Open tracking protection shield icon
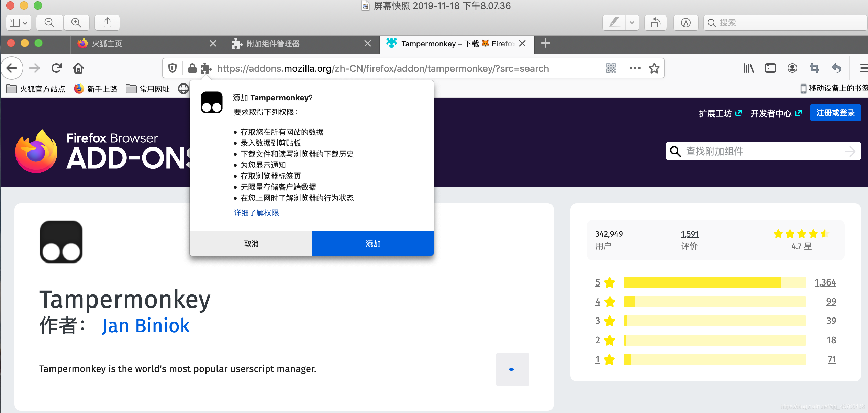868x413 pixels. click(173, 68)
